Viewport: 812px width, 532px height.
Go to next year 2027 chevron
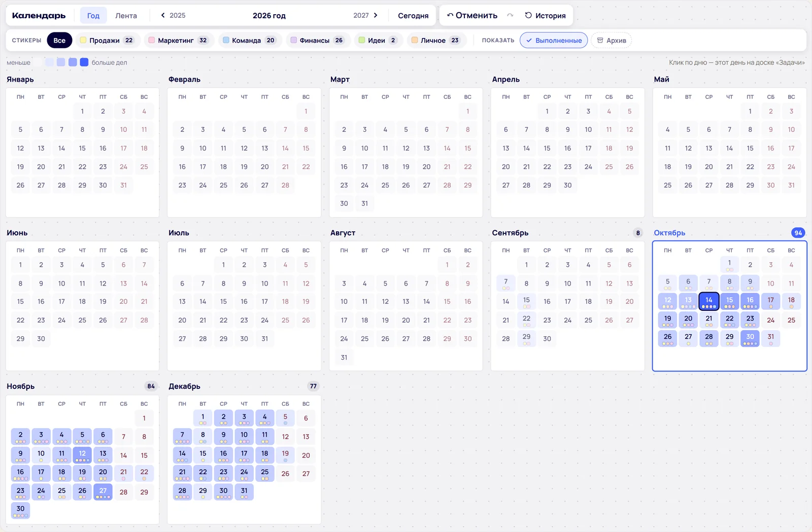click(x=376, y=15)
